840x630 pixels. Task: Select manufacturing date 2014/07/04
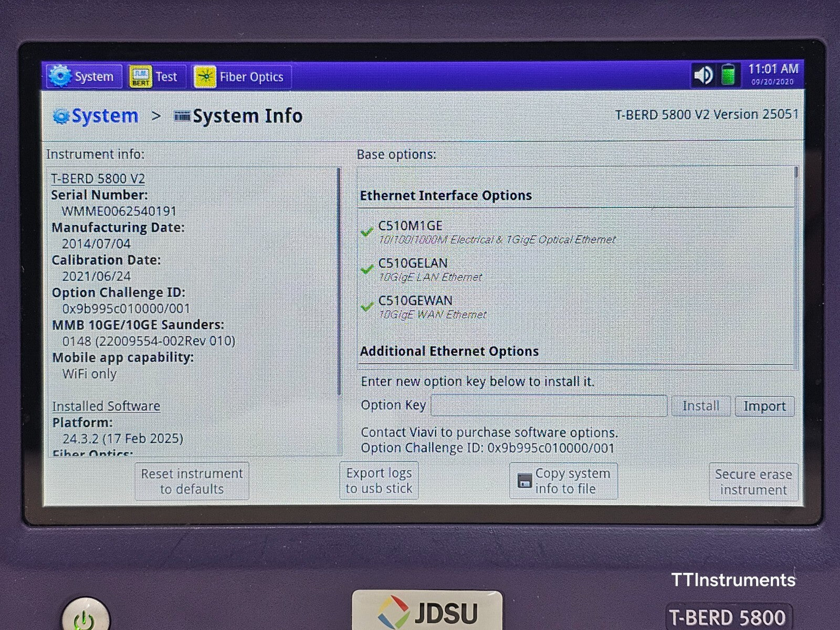(x=97, y=244)
